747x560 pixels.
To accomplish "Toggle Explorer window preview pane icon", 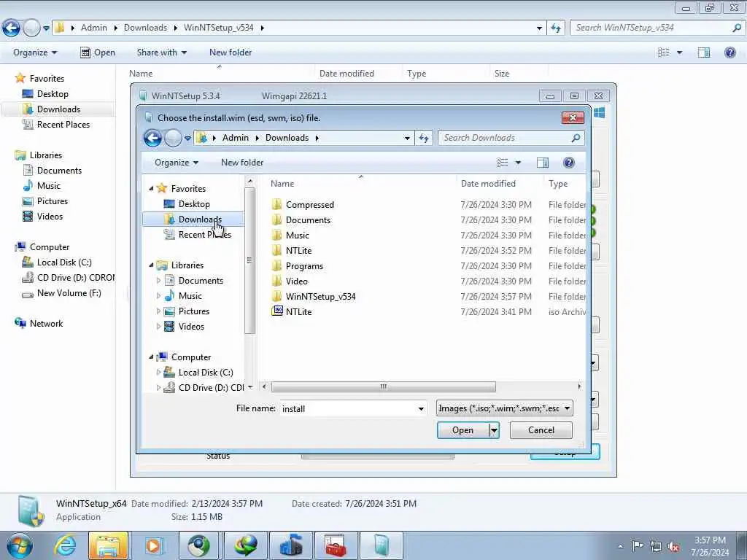I will (x=704, y=52).
